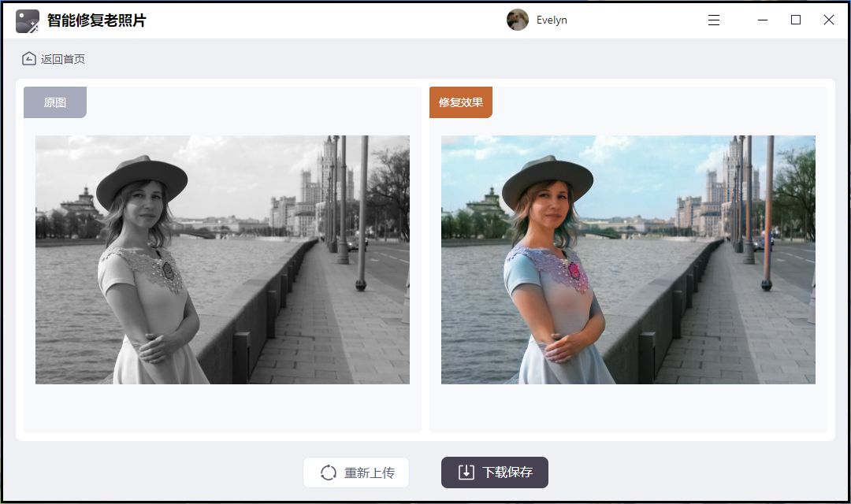Click the app title 智能修复老照片
Screen dimensions: 851x504
pos(97,20)
